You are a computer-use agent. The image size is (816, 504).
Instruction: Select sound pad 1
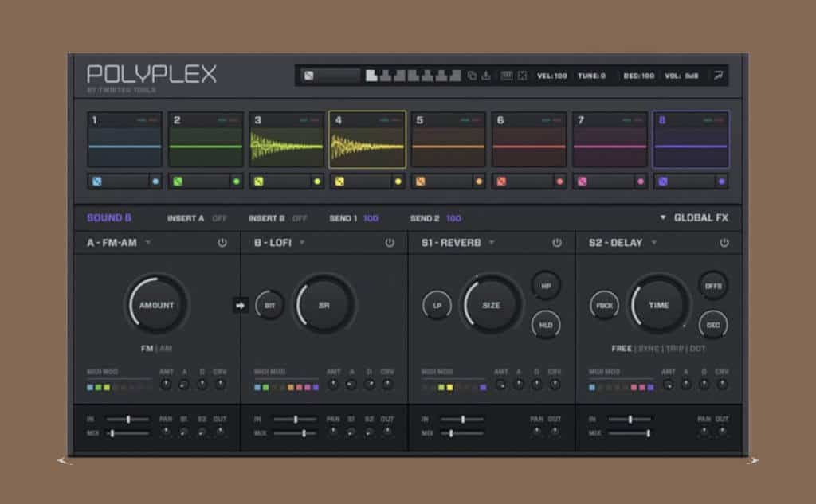(x=124, y=139)
